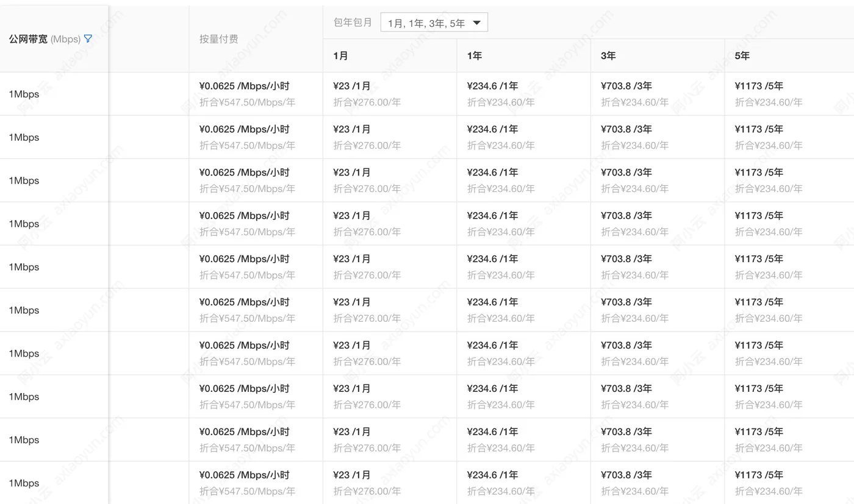Click ¥234.6 /1年 price in the first row
This screenshot has width=854, height=504.
(x=492, y=86)
